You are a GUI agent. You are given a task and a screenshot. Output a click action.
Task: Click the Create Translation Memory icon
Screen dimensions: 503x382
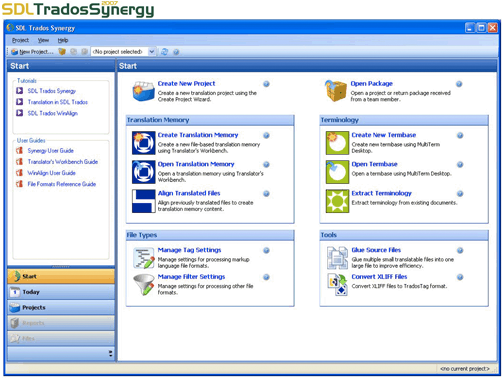point(143,143)
